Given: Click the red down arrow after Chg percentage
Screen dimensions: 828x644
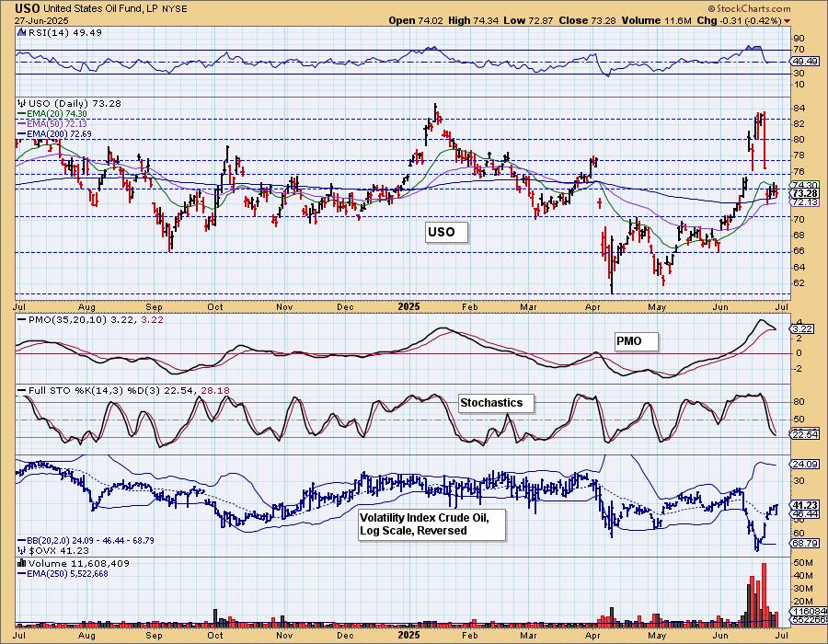Looking at the screenshot, I should [788, 21].
